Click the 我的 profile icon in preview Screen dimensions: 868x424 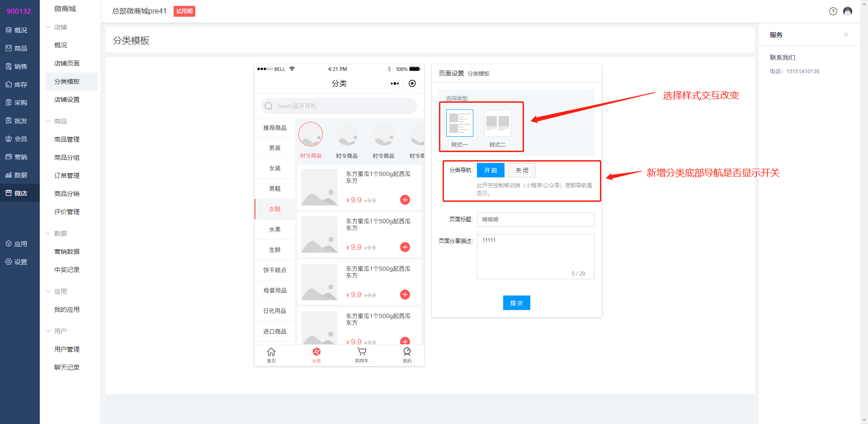coord(407,352)
